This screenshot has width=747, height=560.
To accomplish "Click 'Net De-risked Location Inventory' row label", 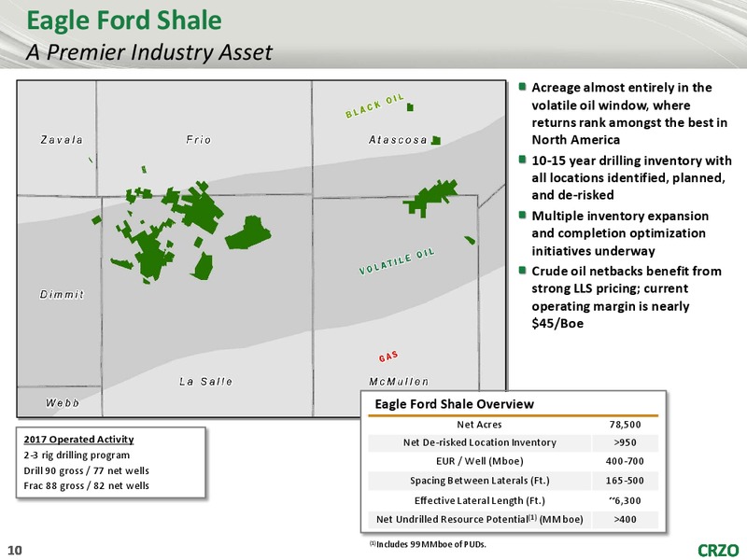I will (x=480, y=442).
